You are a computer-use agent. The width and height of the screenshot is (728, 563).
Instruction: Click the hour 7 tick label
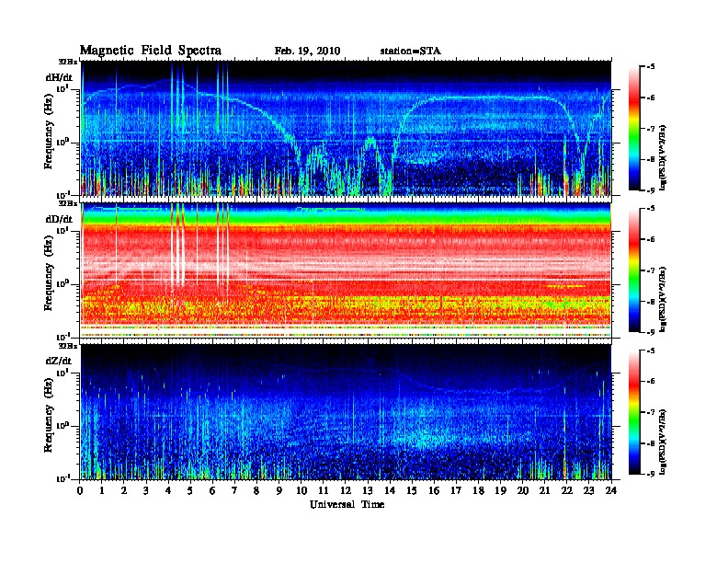coord(235,490)
